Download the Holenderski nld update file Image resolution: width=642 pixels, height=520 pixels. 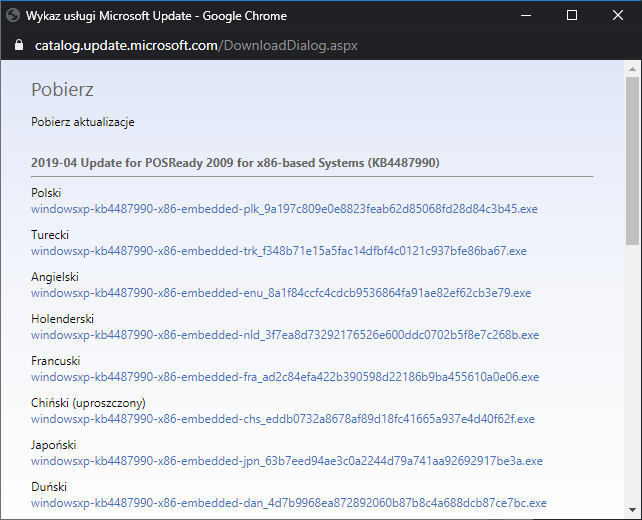pos(285,335)
